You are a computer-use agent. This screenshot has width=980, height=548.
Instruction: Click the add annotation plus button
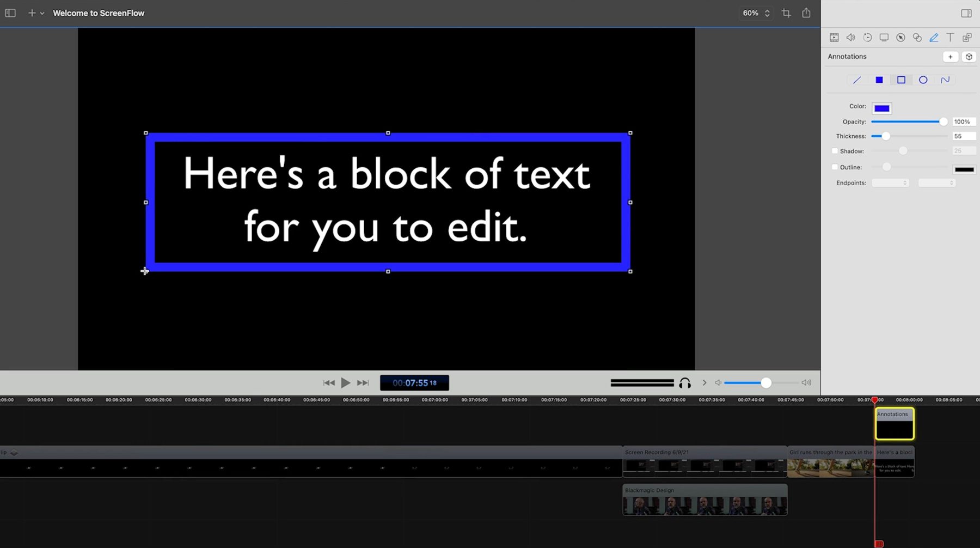tap(951, 56)
